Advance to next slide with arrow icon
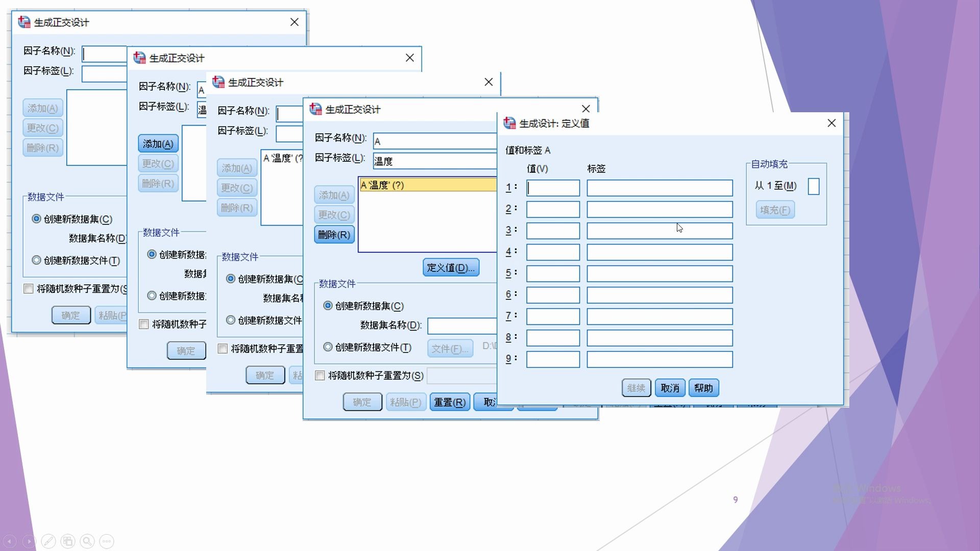 (x=29, y=541)
